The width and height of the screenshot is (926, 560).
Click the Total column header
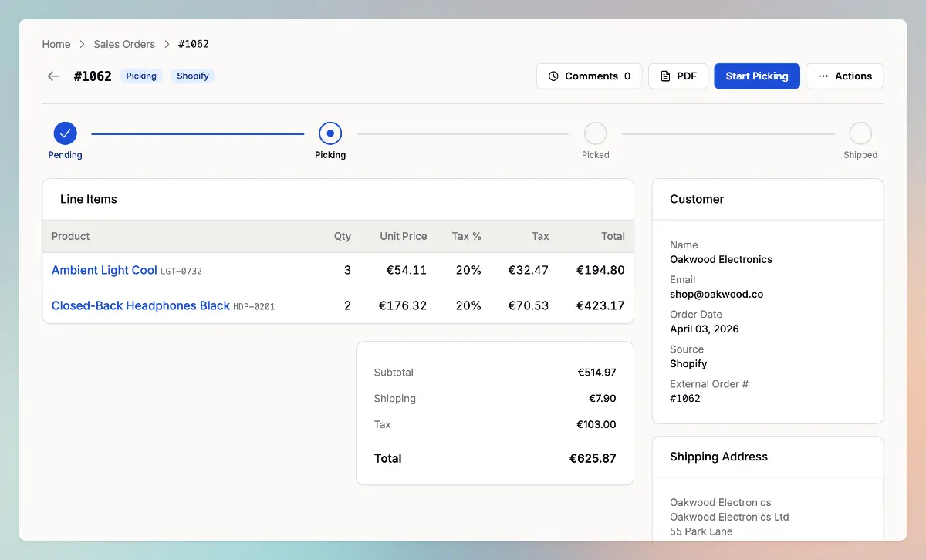point(613,236)
